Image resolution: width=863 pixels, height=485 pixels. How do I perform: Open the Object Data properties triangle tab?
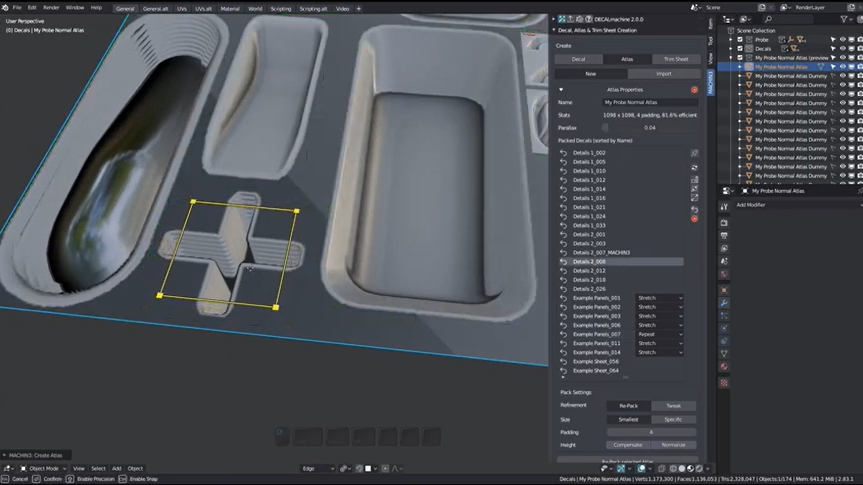pos(724,353)
